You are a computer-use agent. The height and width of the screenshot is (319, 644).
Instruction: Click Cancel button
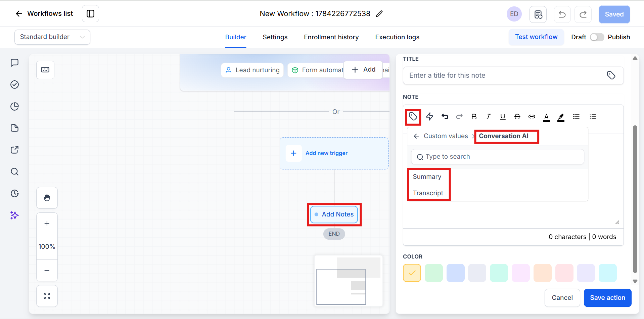point(562,298)
